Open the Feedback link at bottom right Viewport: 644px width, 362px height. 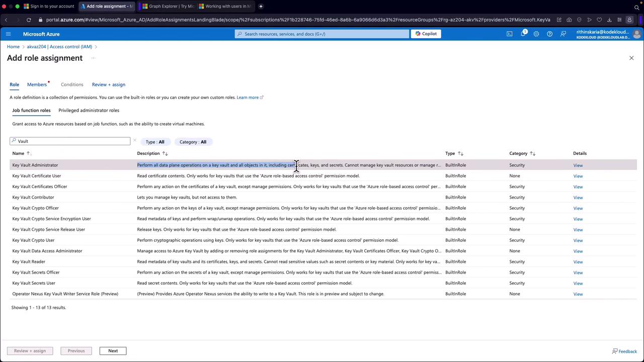tap(624, 351)
